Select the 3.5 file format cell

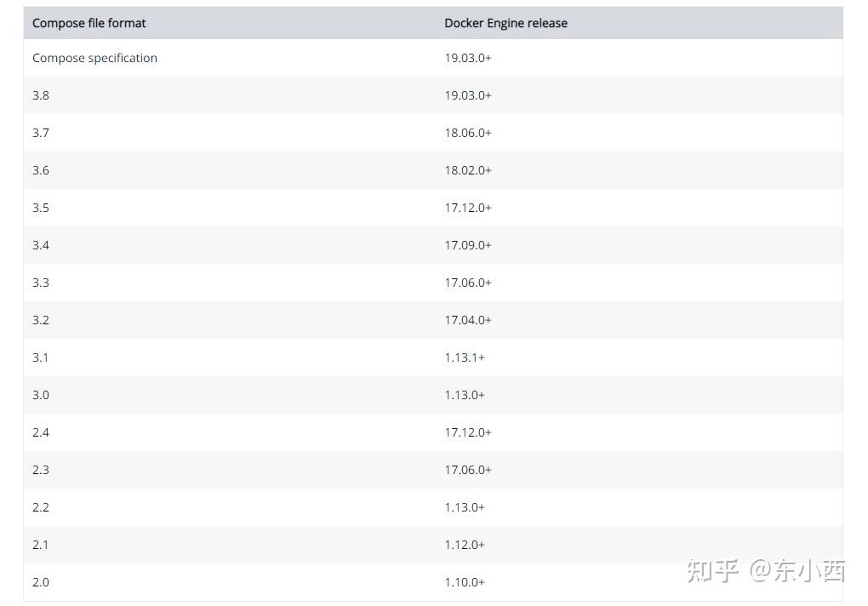[x=41, y=208]
